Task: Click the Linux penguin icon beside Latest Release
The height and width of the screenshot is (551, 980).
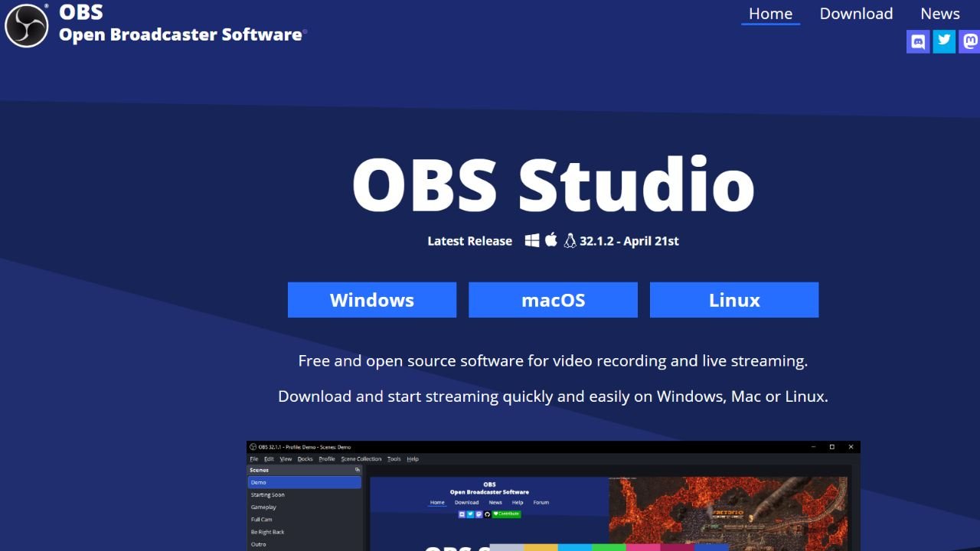Action: [570, 240]
